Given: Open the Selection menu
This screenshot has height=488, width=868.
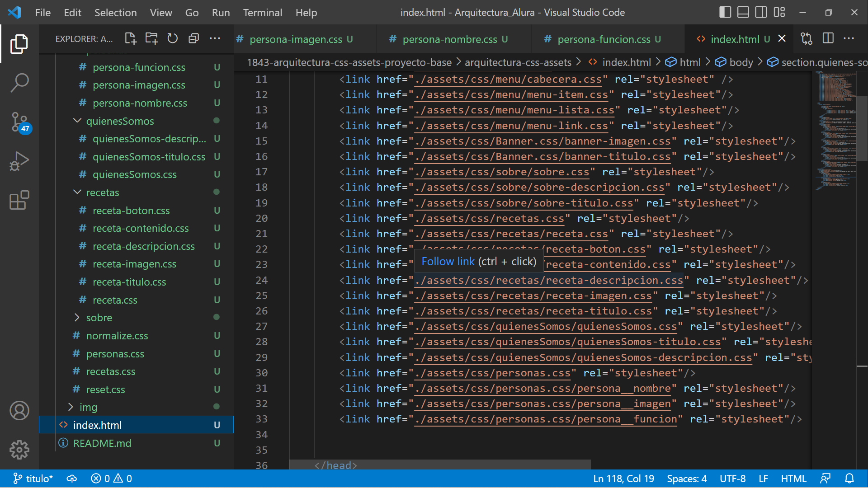Looking at the screenshot, I should pos(116,13).
